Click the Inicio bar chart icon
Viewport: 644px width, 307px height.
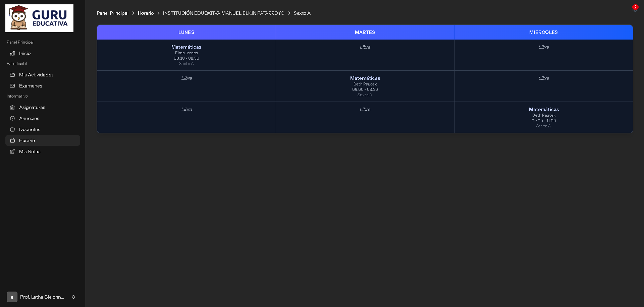[12, 53]
